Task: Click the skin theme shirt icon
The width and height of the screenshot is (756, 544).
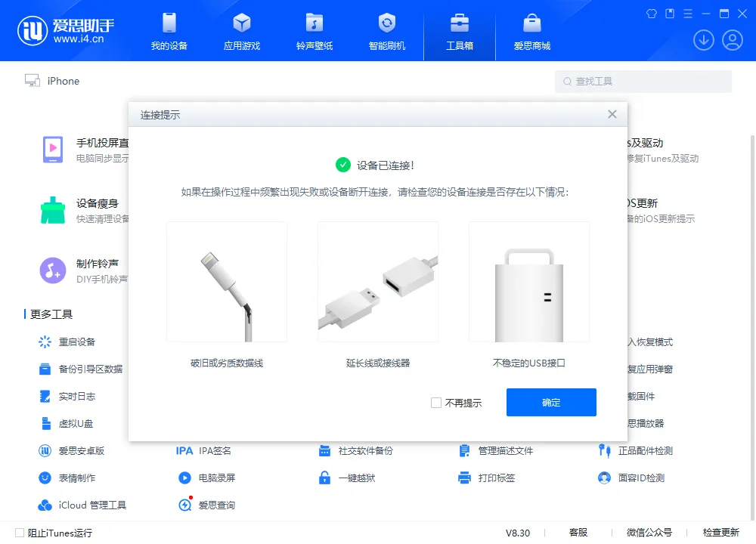Action: coord(652,14)
